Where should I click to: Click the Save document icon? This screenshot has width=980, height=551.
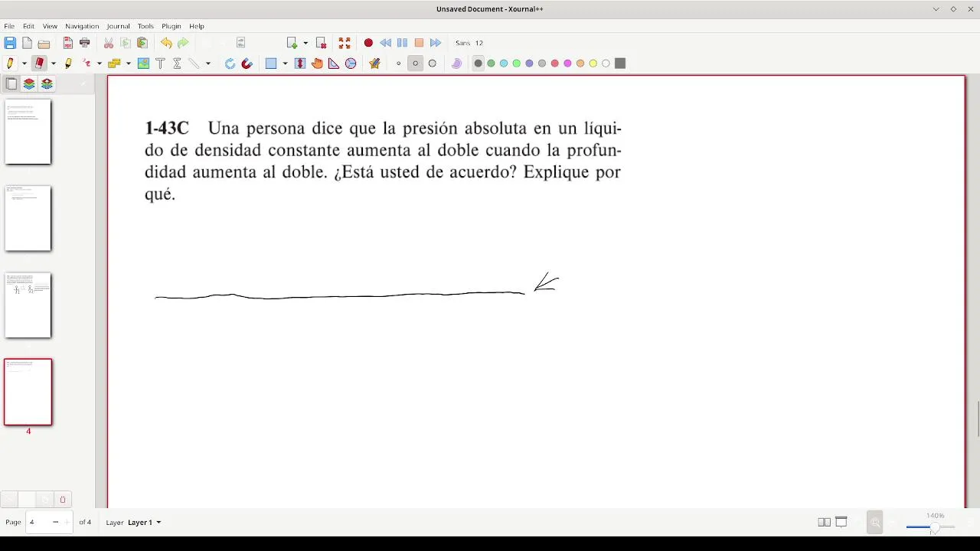coord(10,43)
